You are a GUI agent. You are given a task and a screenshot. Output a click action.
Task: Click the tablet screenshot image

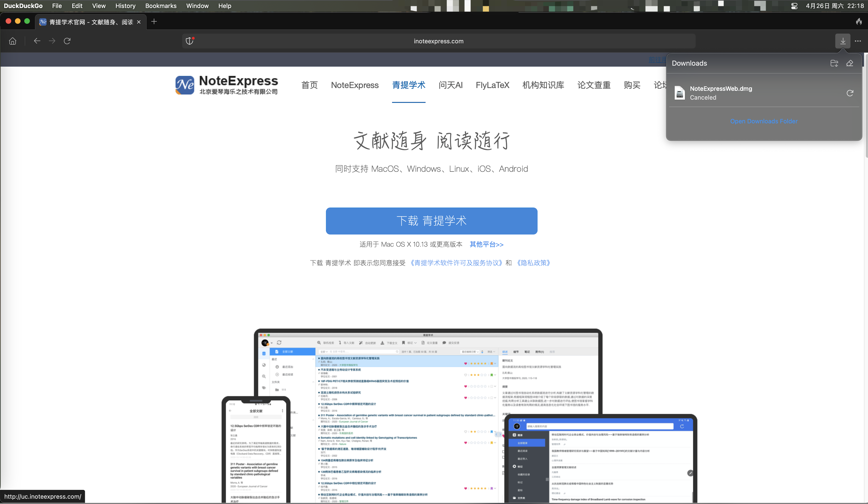tap(600, 458)
